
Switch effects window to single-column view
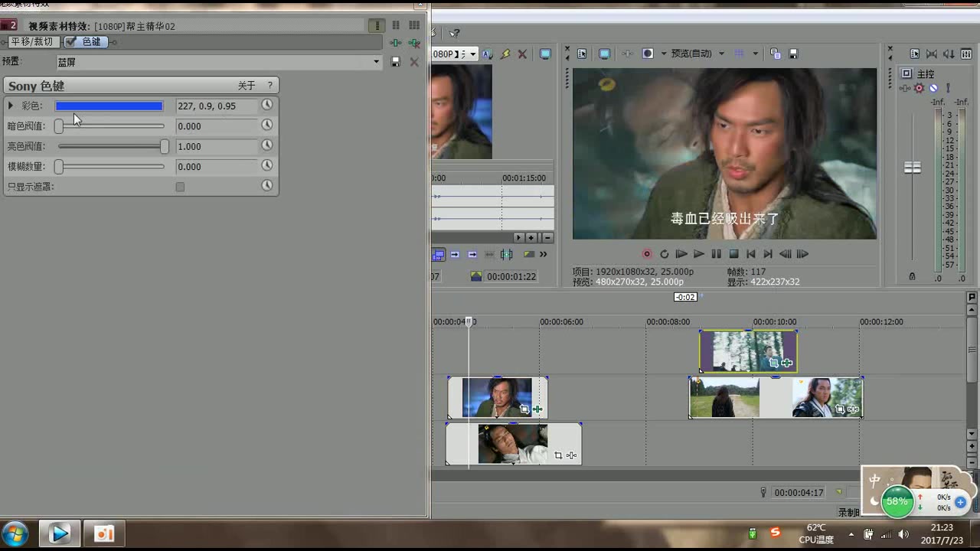pos(377,26)
